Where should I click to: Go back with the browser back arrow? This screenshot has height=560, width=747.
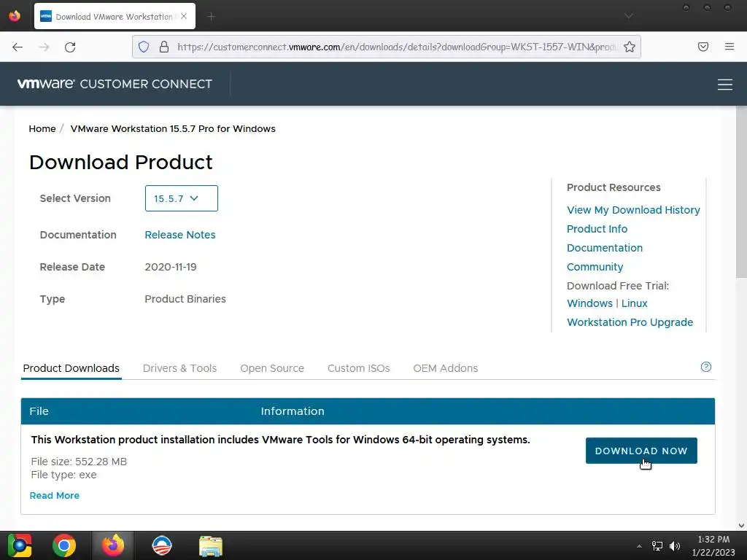pos(18,47)
